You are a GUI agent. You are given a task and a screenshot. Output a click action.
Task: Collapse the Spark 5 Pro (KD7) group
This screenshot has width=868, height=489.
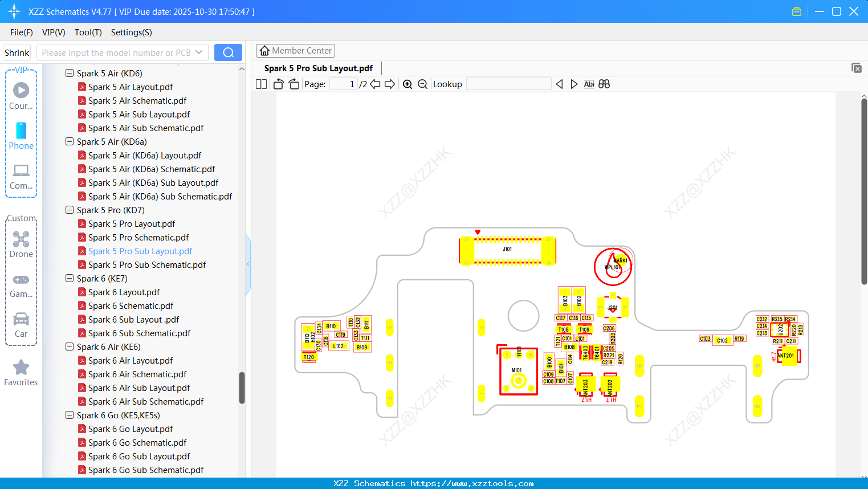click(69, 210)
